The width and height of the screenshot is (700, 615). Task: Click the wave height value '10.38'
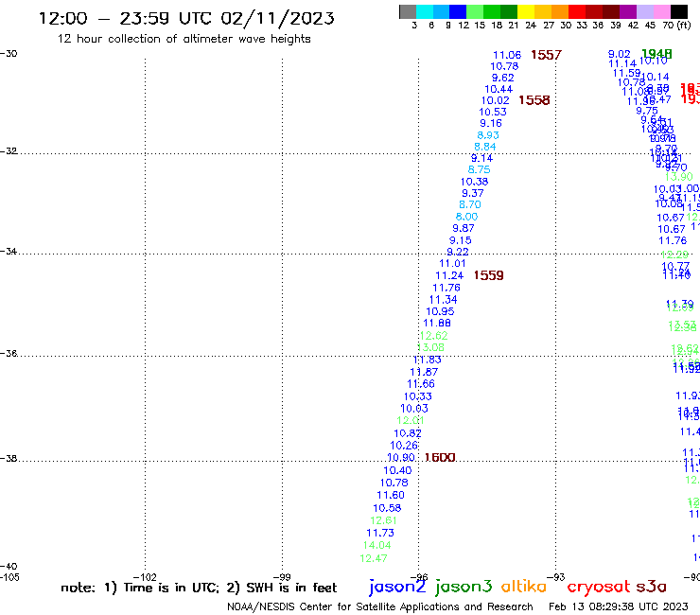pyautogui.click(x=474, y=182)
